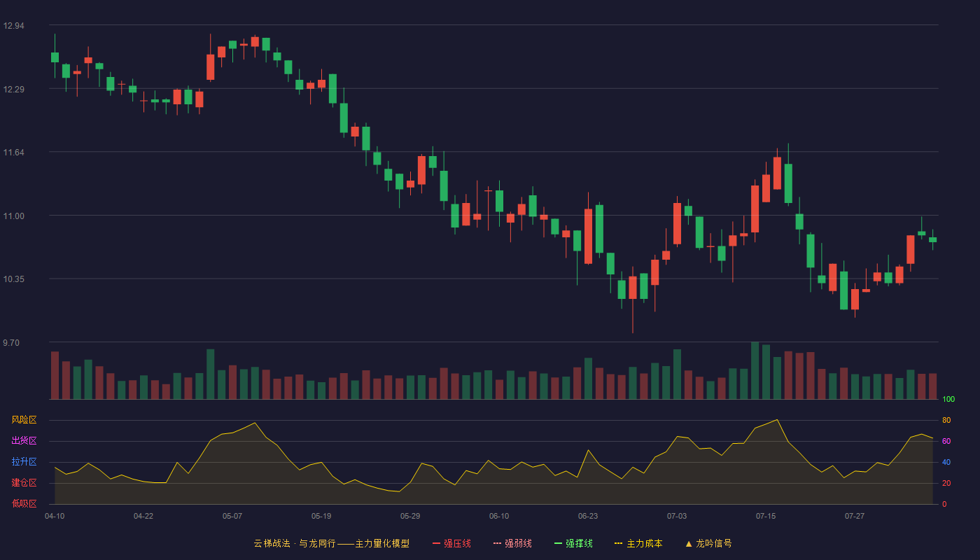
Task: Toggle the 强弱线 legend series
Action: point(512,543)
